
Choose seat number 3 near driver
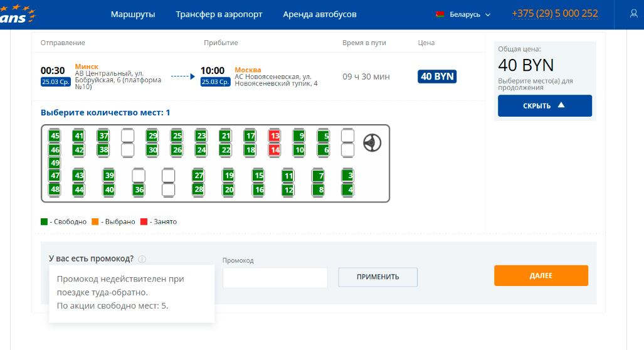348,176
